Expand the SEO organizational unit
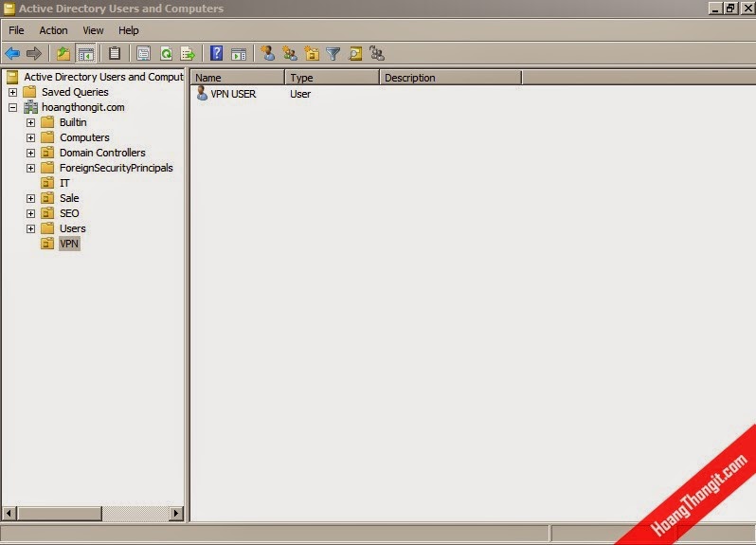The width and height of the screenshot is (756, 545). (30, 213)
